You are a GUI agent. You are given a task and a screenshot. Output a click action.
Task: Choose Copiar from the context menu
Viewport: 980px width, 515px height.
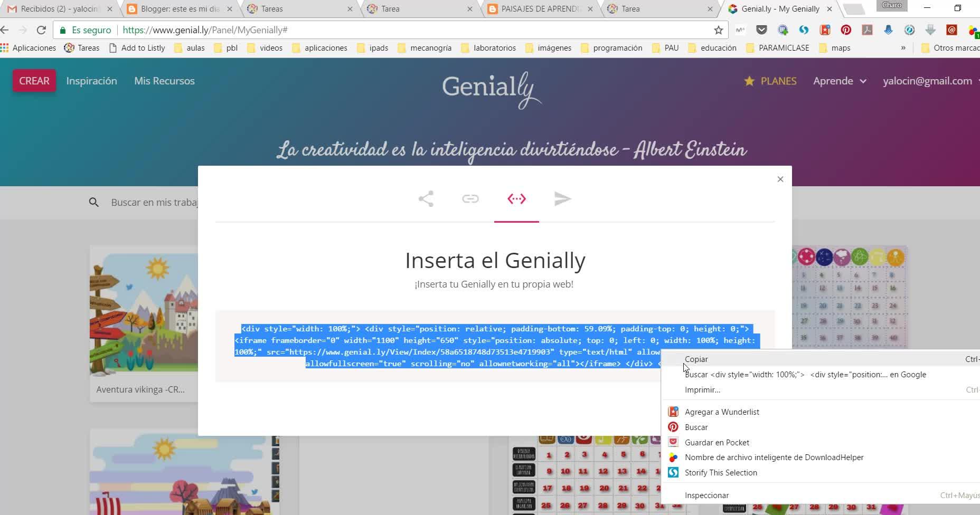pyautogui.click(x=821, y=359)
